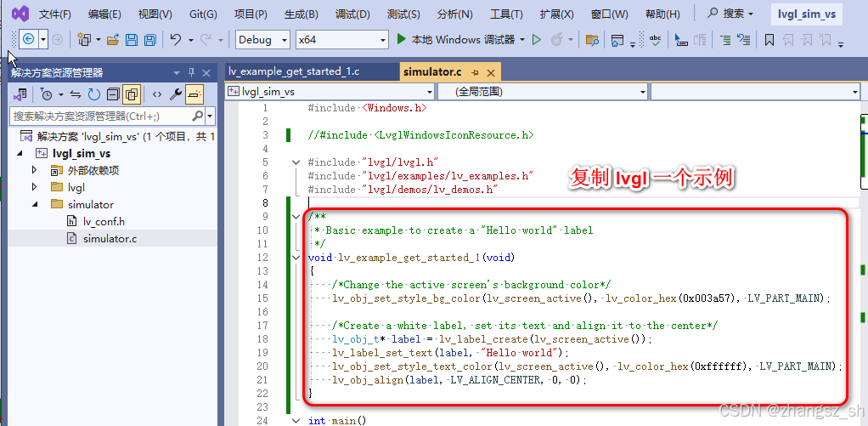Click the cursor selection tool icon in the toolbar
The height and width of the screenshot is (426, 868).
pyautogui.click(x=681, y=40)
